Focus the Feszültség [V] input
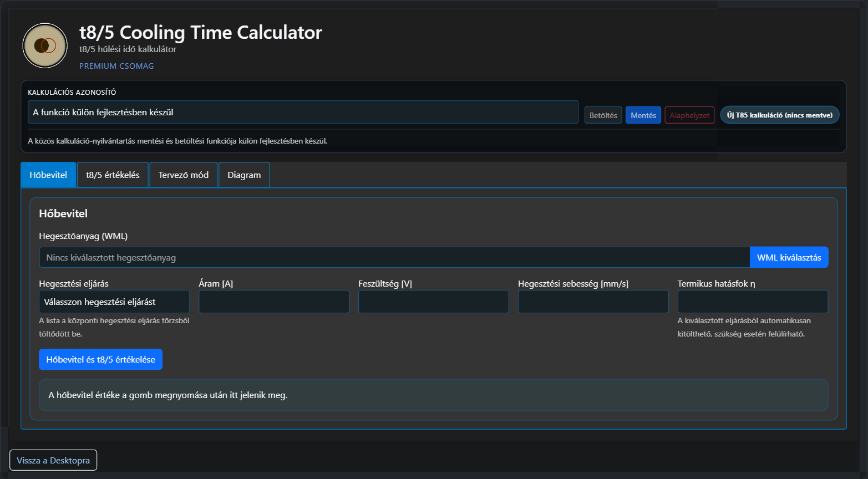This screenshot has height=479, width=868. 434,302
